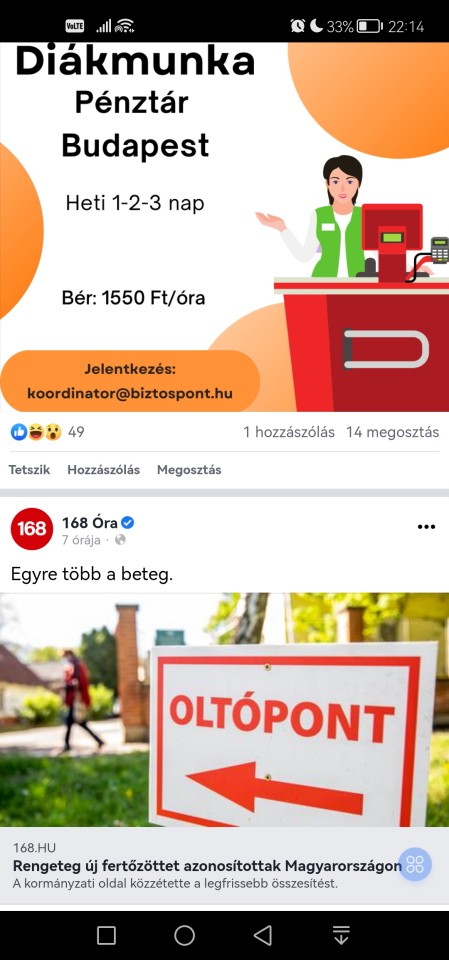Open article headline Rengeteg új fertőzöttet azonosítottak
The width and height of the screenshot is (449, 960).
point(208,866)
